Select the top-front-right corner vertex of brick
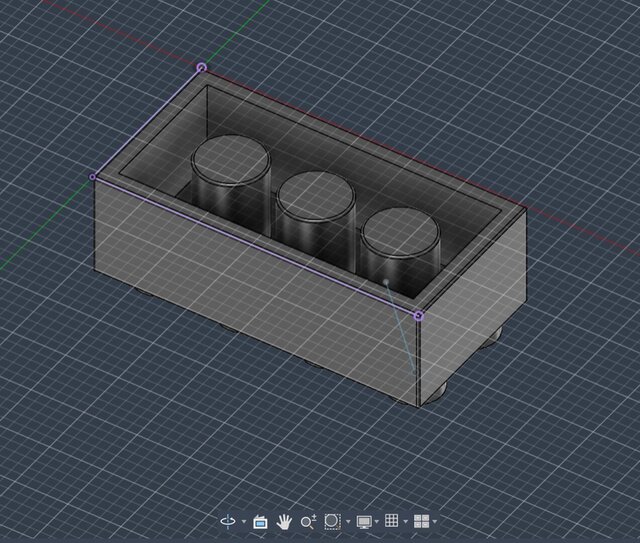The height and width of the screenshot is (543, 640). tap(418, 316)
